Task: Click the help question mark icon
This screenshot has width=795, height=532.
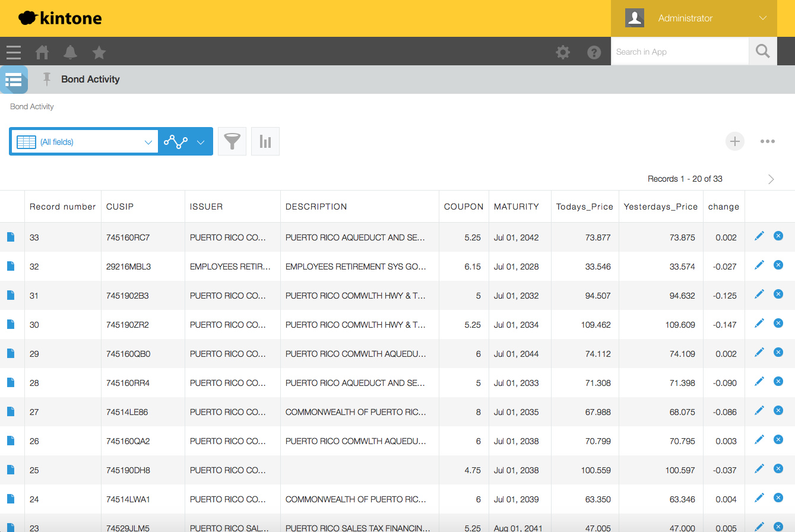Action: pos(594,52)
